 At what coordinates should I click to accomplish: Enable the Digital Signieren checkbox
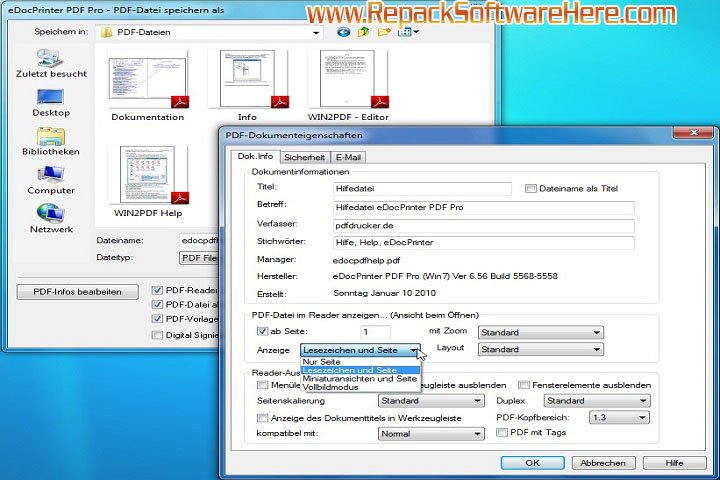(158, 335)
